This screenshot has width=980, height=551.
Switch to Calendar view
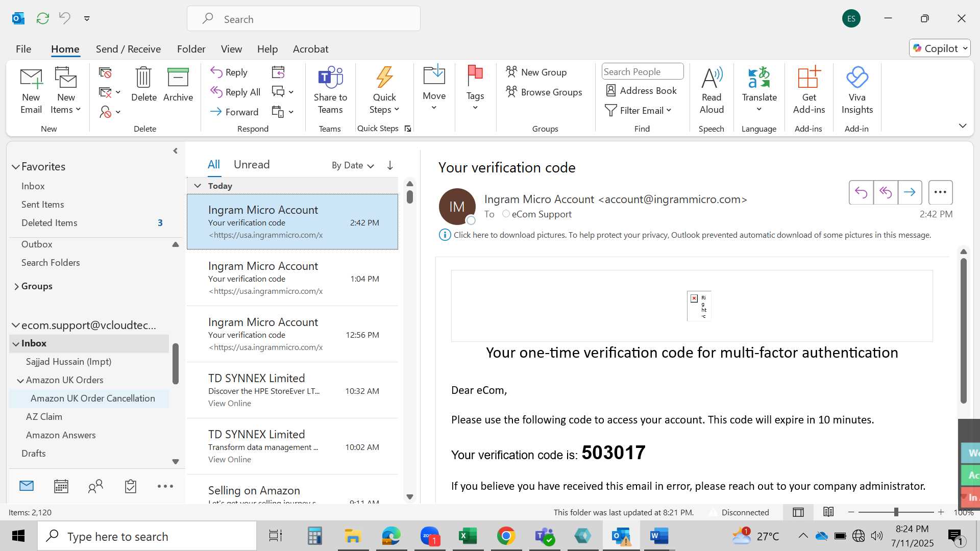click(x=61, y=486)
